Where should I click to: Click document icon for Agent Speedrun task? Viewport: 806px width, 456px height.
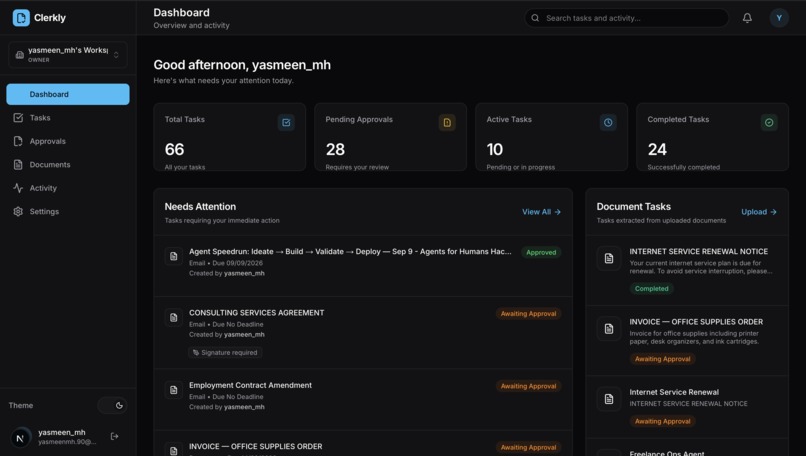[x=174, y=256]
